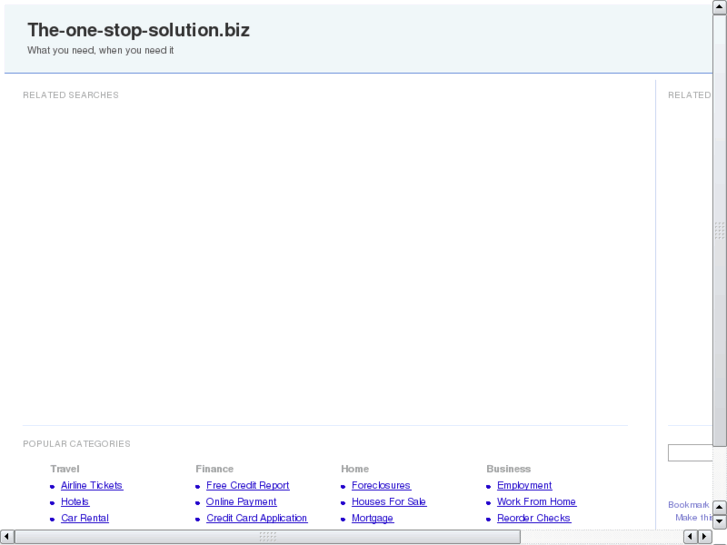Open the Hotels link under Travel

click(x=75, y=501)
